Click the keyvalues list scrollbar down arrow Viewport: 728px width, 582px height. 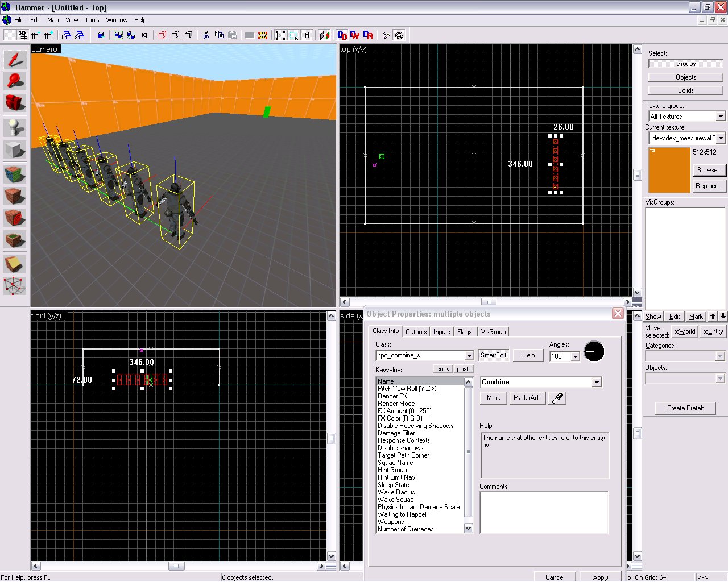point(469,529)
